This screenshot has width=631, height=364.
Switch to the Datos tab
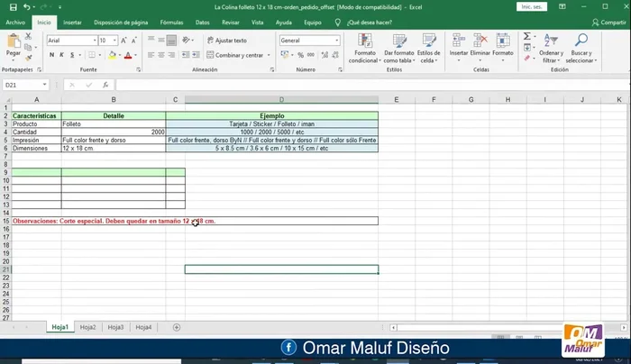pos(203,23)
